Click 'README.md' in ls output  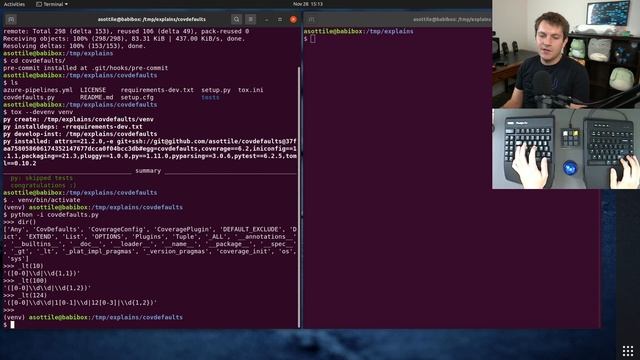pos(97,97)
